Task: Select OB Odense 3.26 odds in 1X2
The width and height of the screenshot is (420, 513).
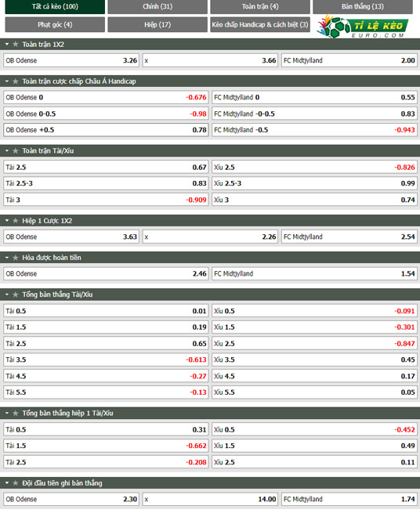Action: point(71,60)
